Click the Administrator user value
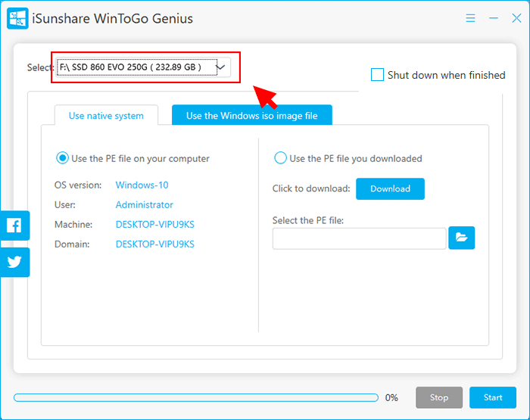This screenshot has height=420, width=530. (x=145, y=205)
